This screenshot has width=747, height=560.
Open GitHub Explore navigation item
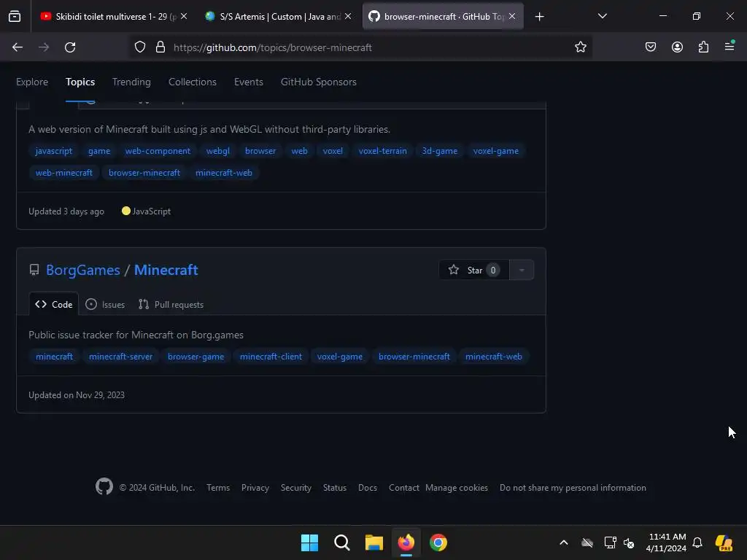pos(32,82)
